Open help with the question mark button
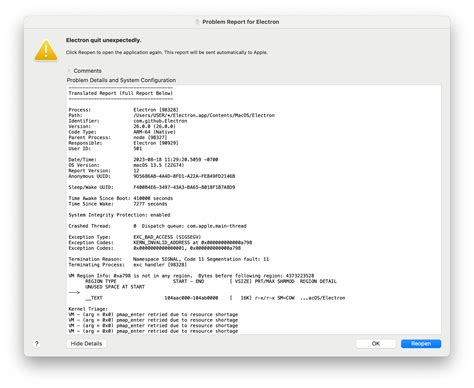The width and height of the screenshot is (474, 388). [x=37, y=344]
